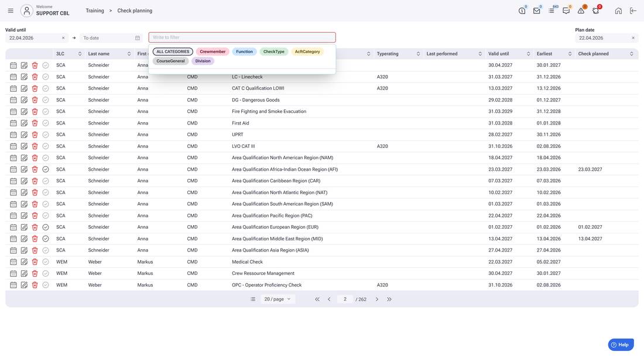Delete the UPRT row

pyautogui.click(x=35, y=135)
